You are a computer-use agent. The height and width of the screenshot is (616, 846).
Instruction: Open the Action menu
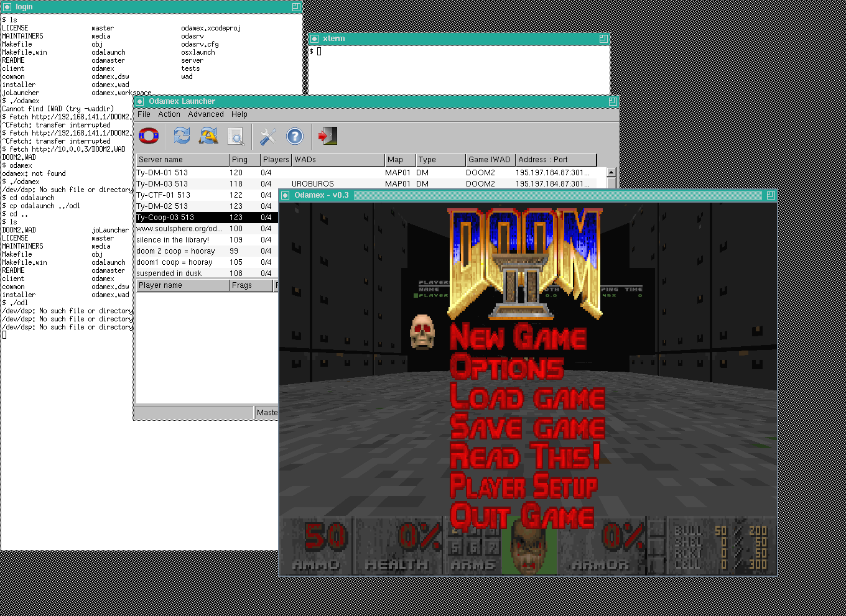click(169, 114)
